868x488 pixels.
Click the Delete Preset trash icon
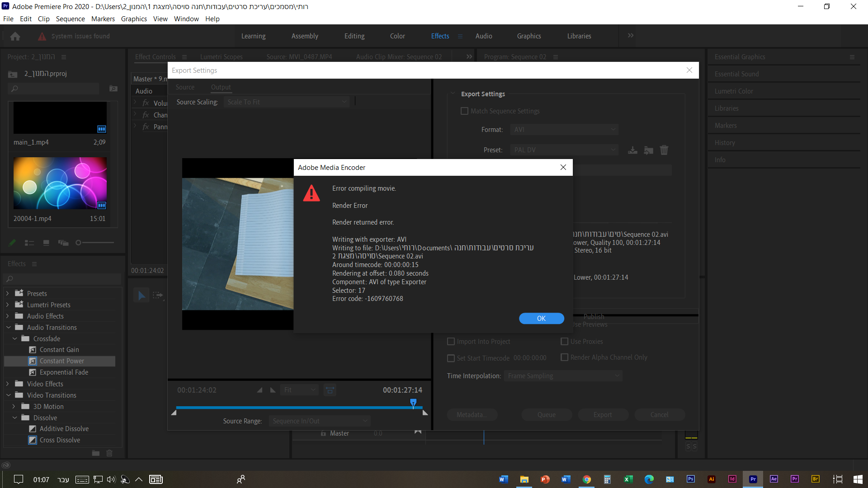(x=664, y=150)
